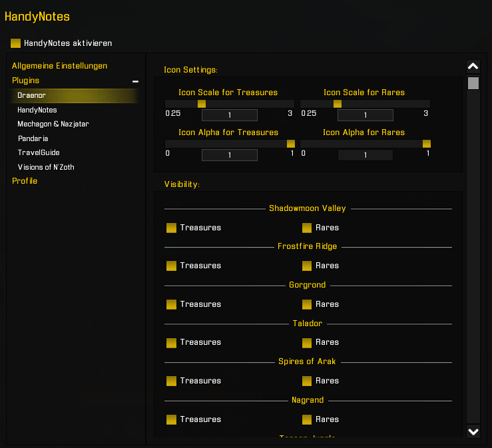Toggle Rares under Frostfire Ridge
This screenshot has height=448, width=492.
307,266
